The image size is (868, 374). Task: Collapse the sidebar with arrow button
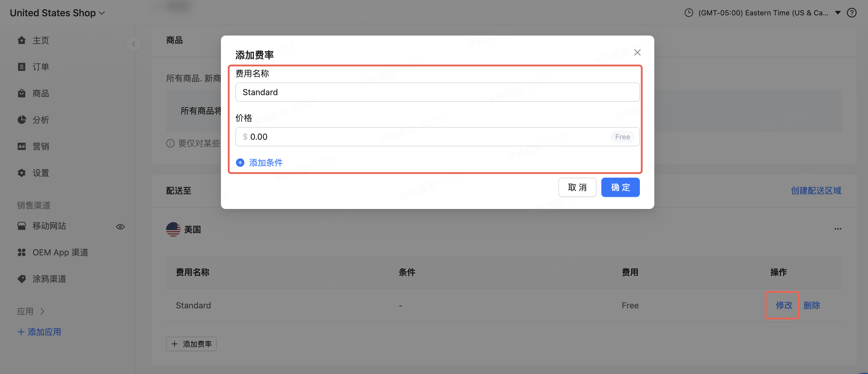point(134,44)
